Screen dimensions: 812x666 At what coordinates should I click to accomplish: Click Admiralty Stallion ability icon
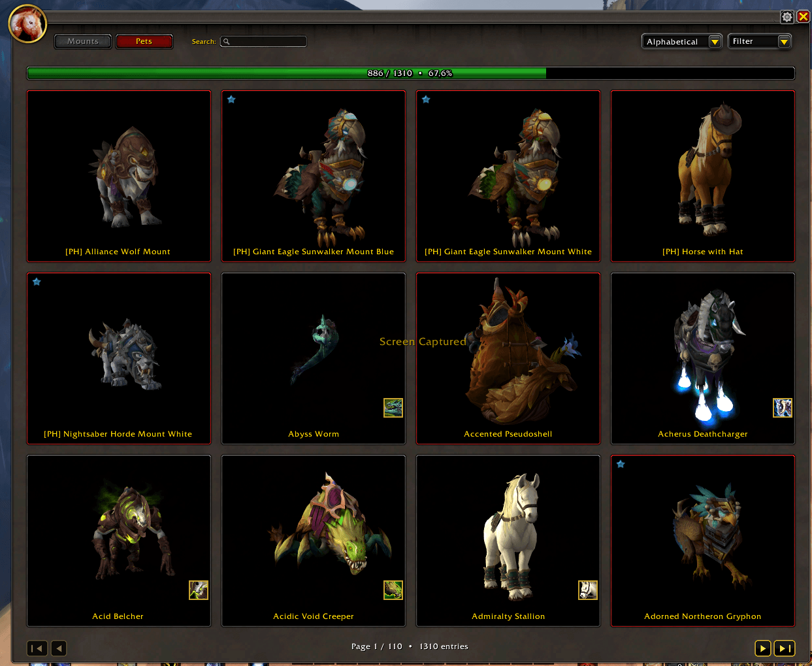(x=588, y=590)
